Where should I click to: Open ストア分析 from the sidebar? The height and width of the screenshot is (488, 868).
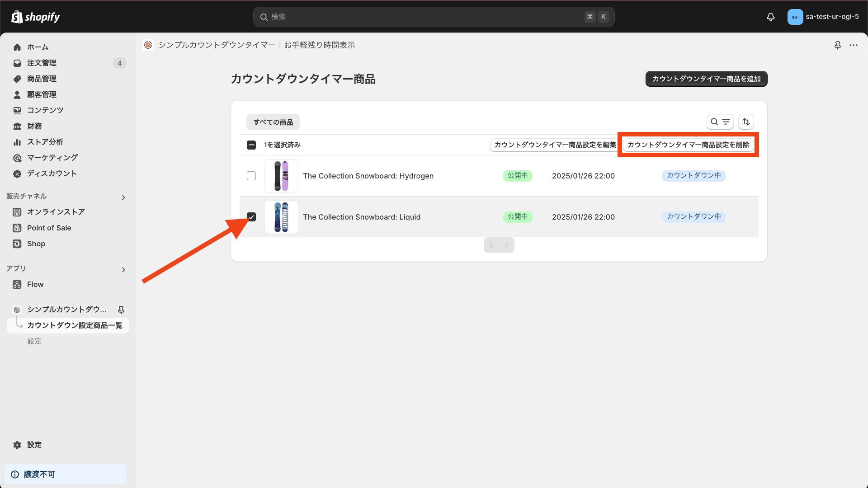(43, 141)
